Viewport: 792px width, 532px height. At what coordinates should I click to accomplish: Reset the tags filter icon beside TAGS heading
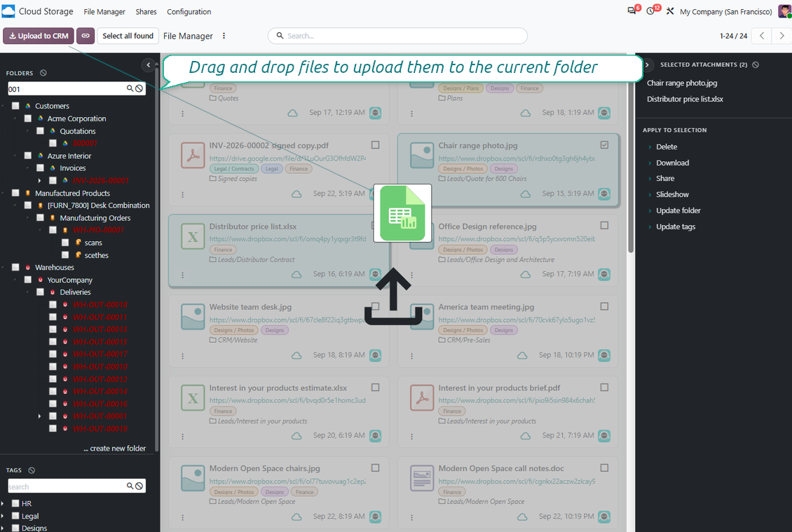pyautogui.click(x=32, y=470)
